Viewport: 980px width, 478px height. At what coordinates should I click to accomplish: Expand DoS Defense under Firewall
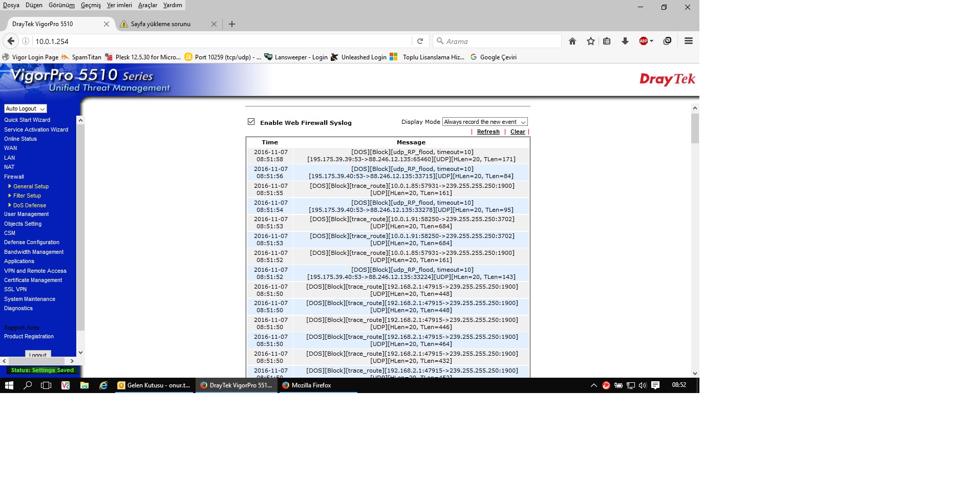coord(29,205)
